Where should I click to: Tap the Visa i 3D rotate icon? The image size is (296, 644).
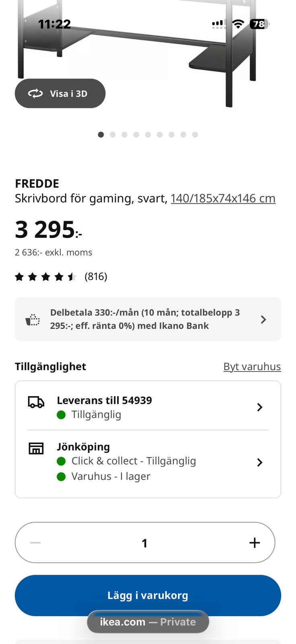[x=35, y=94]
